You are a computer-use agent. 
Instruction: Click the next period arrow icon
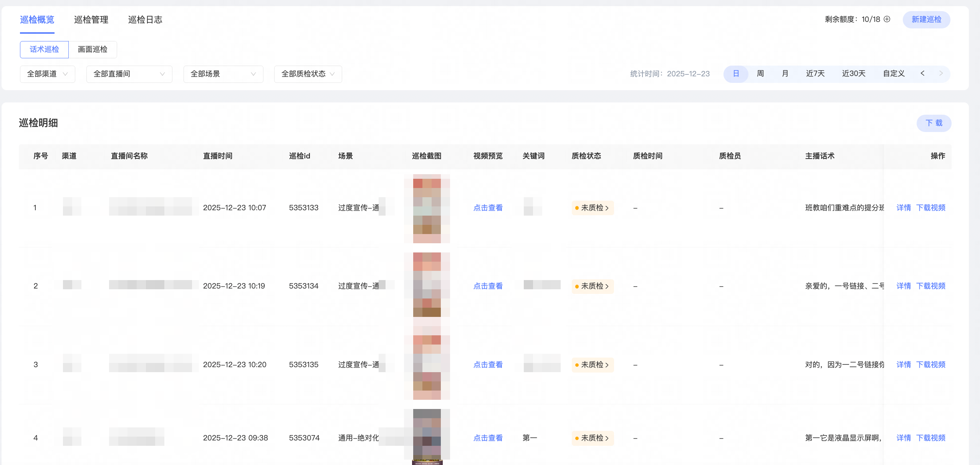[940, 73]
